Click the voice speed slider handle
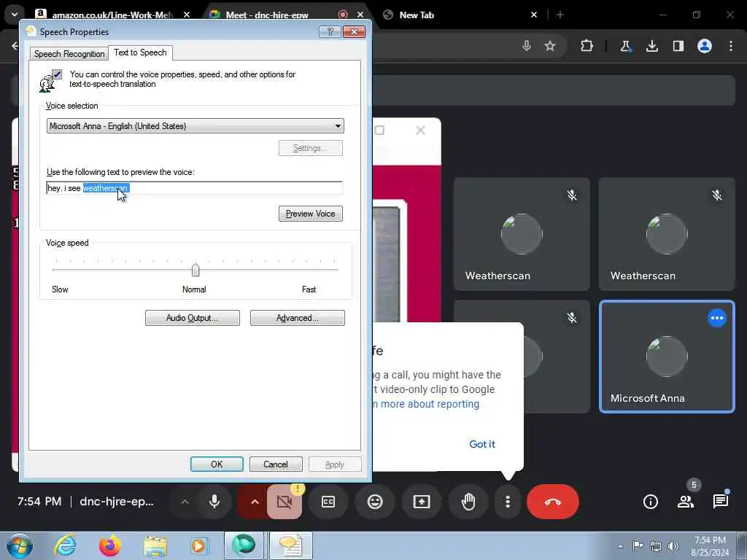This screenshot has height=560, width=747. tap(196, 270)
